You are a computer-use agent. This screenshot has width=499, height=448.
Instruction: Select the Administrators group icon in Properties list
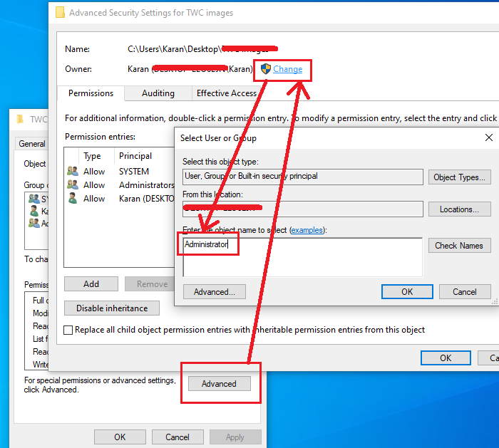34,222
